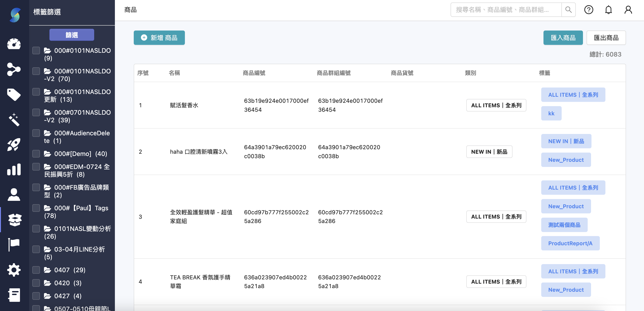Click the magic wand automation icon
644x311 pixels.
point(14,120)
